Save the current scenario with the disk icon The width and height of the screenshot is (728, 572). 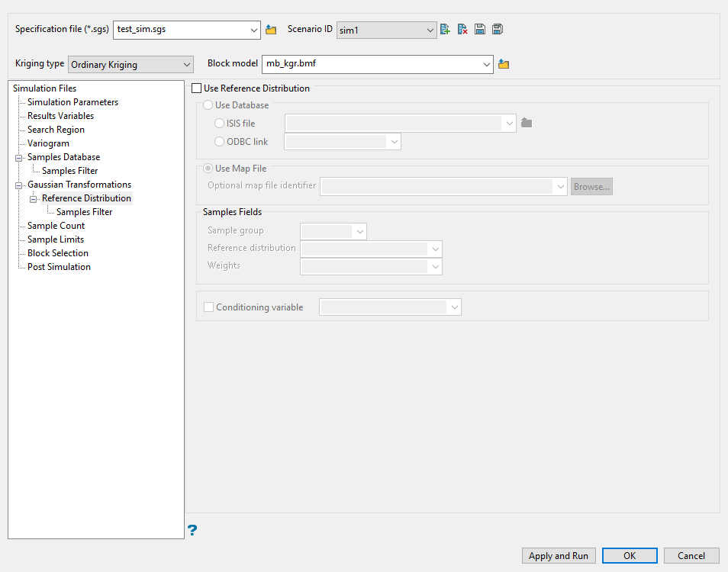click(x=480, y=29)
